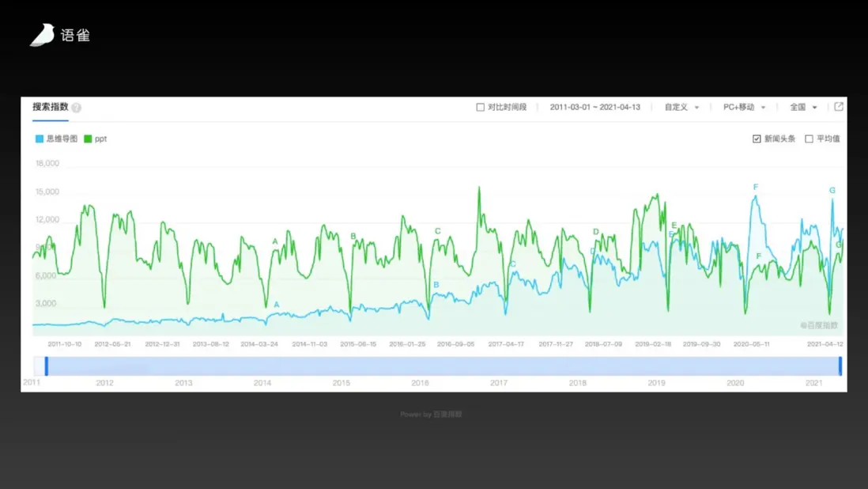This screenshot has height=489, width=868.
Task: Enable the 对比时间段 checkbox
Action: [x=481, y=107]
